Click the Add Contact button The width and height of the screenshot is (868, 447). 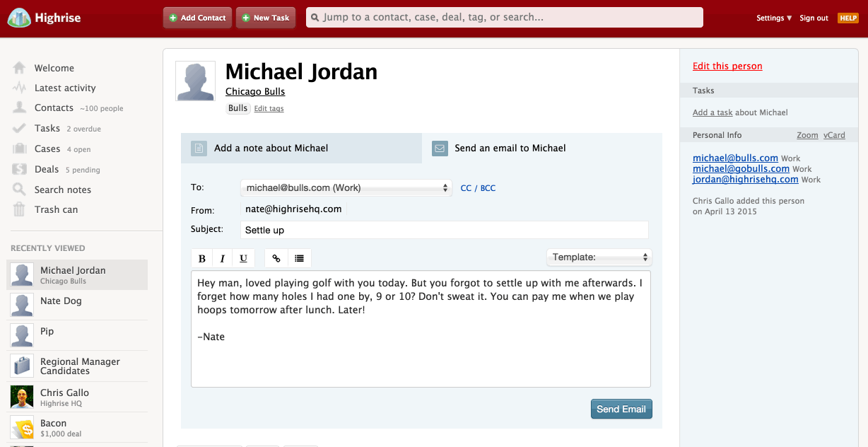click(x=197, y=18)
